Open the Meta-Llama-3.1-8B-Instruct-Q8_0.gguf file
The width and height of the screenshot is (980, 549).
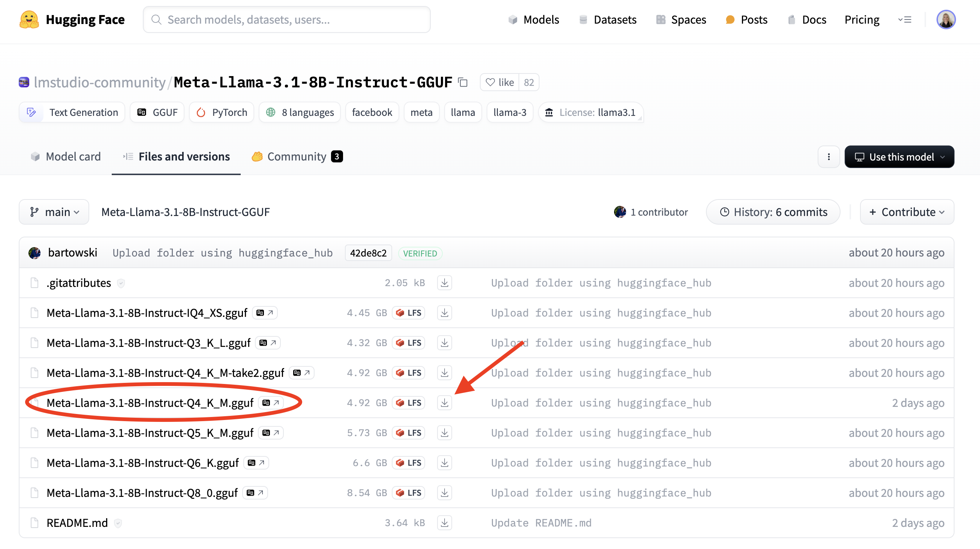point(142,493)
